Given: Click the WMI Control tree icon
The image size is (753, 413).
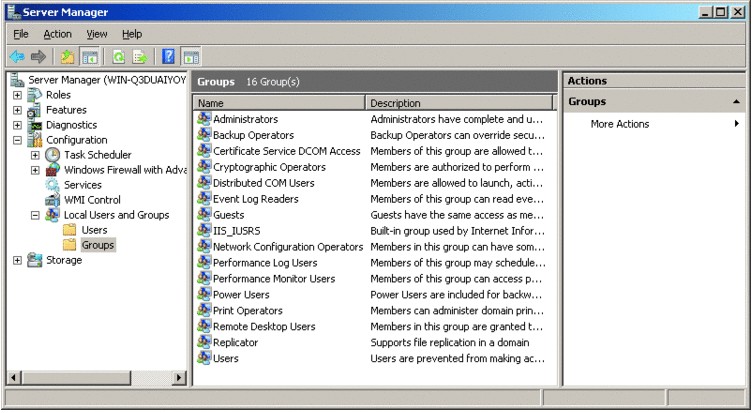Looking at the screenshot, I should click(52, 199).
